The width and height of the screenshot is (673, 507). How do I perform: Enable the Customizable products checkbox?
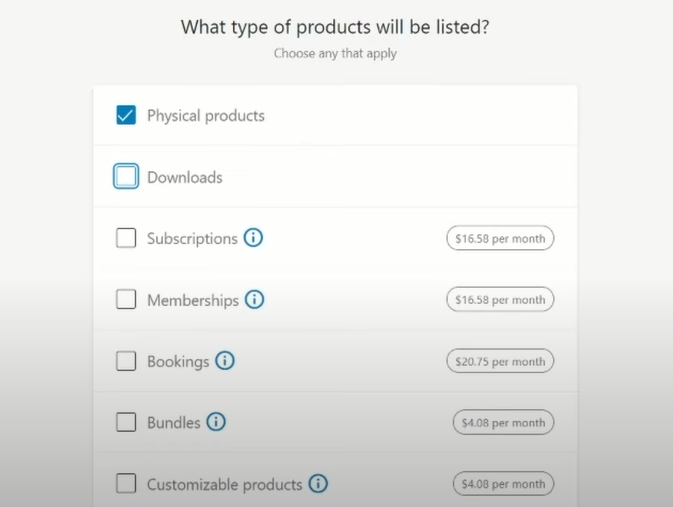[126, 484]
